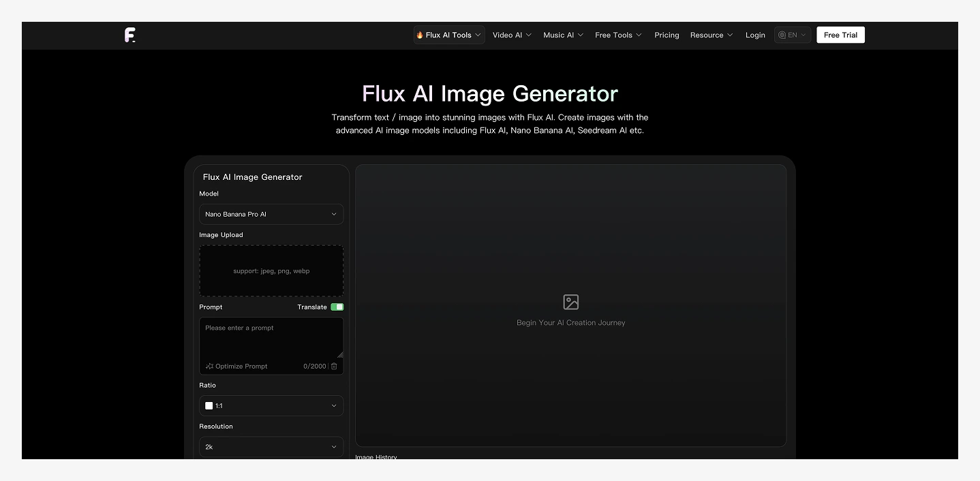Expand the Ratio dropdown set to 1:1
This screenshot has height=481, width=980.
271,406
